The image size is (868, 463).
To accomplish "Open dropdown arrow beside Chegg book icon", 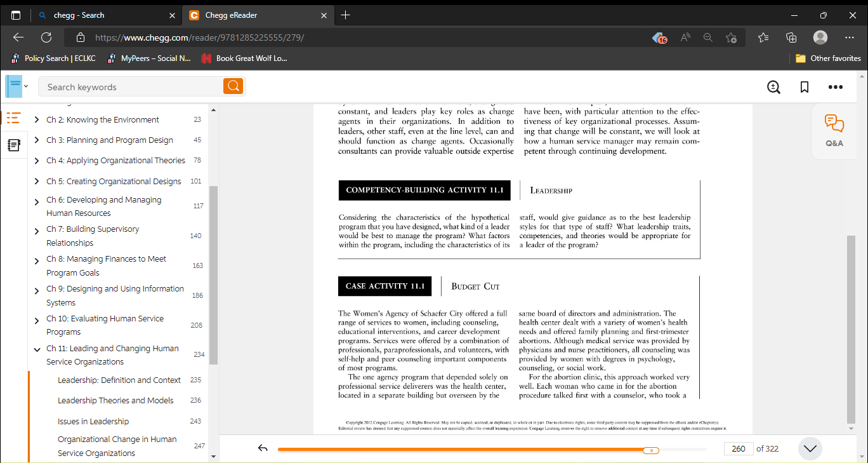I will click(x=26, y=86).
